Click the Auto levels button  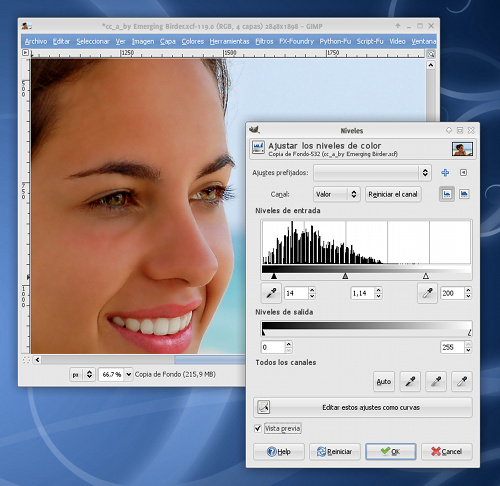tap(384, 381)
